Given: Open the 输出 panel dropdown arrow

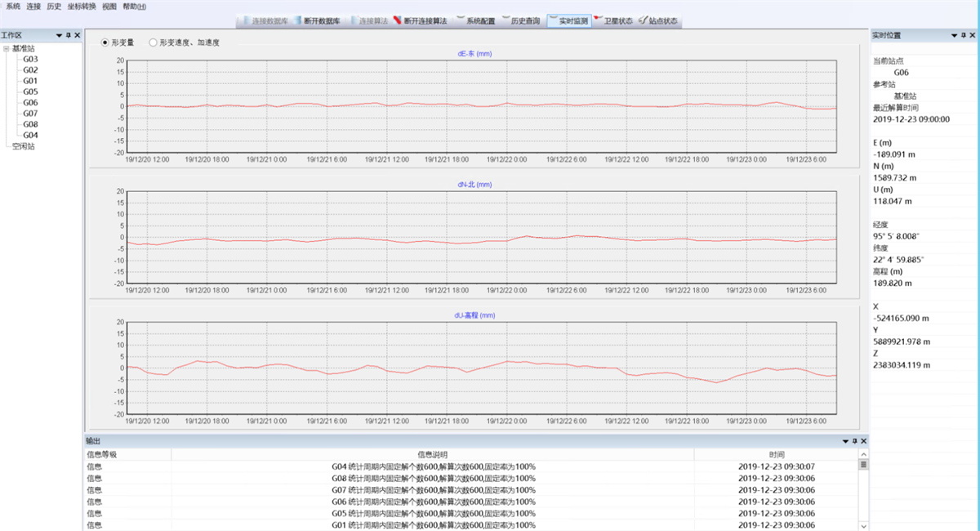Looking at the screenshot, I should [x=846, y=441].
